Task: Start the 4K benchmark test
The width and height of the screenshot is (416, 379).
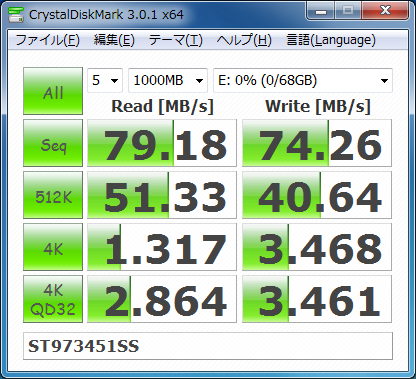Action: pyautogui.click(x=53, y=247)
